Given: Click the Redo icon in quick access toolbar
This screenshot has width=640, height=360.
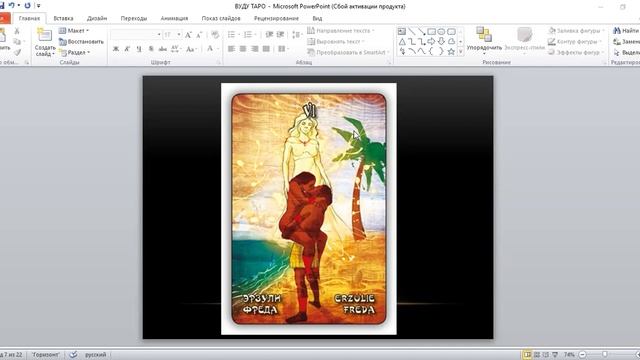Looking at the screenshot, I should (x=27, y=6).
